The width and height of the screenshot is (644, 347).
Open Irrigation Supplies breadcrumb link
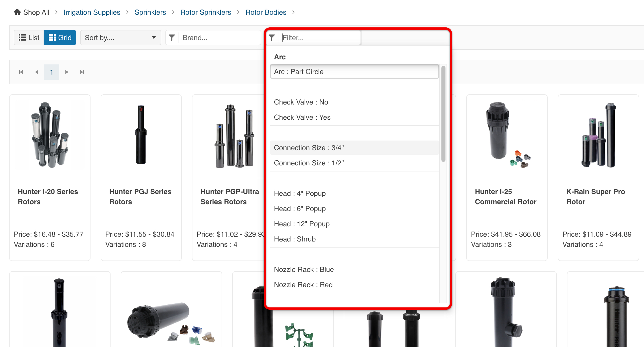coord(92,12)
